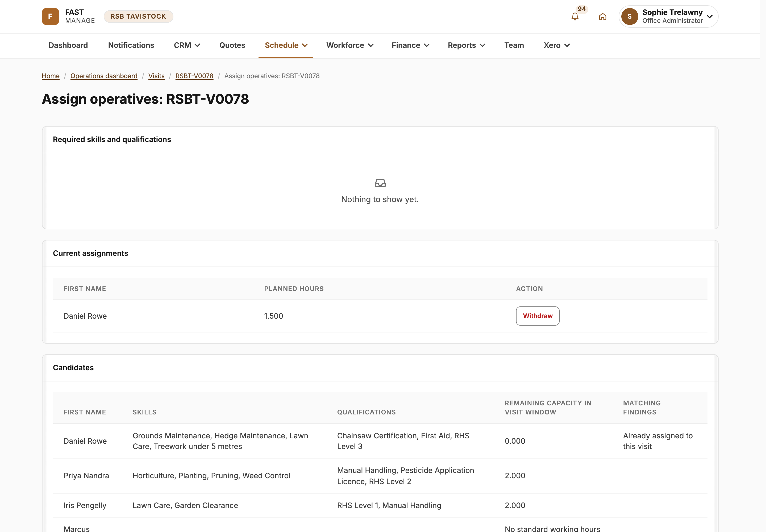Click the Qualifications column header
The height and width of the screenshot is (532, 766).
click(x=366, y=412)
